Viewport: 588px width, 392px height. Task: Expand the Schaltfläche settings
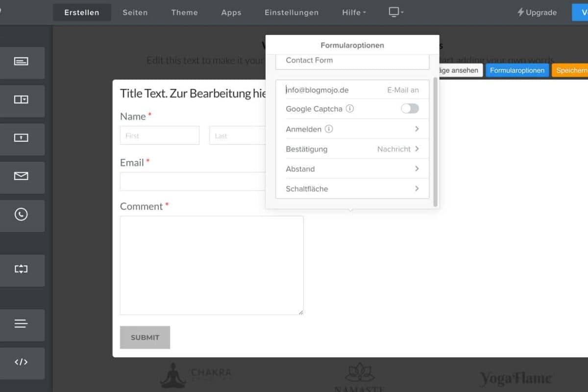(x=417, y=189)
